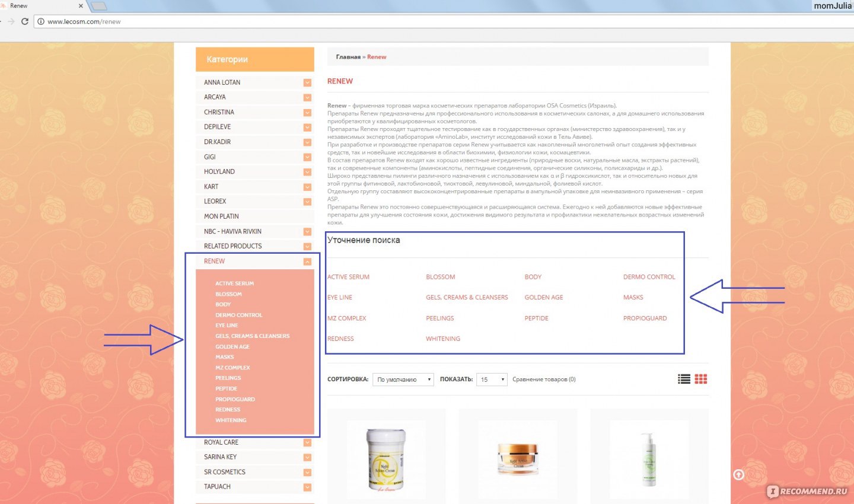
Task: Select PROPIOGUARD in sidebar submenu
Action: pyautogui.click(x=235, y=399)
